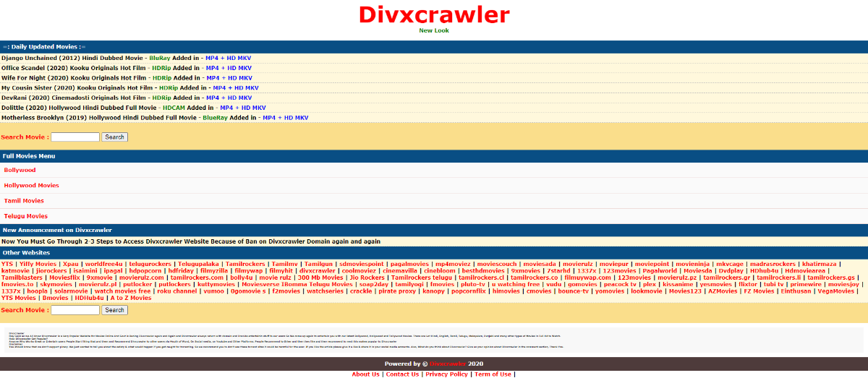Open the katmovie link
This screenshot has width=868, height=378.
15,271
